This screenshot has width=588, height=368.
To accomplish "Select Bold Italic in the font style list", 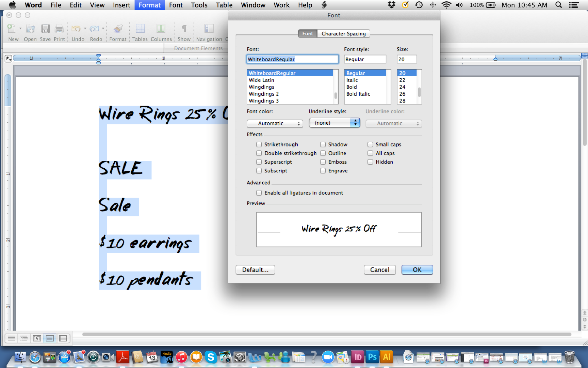I will click(x=358, y=94).
